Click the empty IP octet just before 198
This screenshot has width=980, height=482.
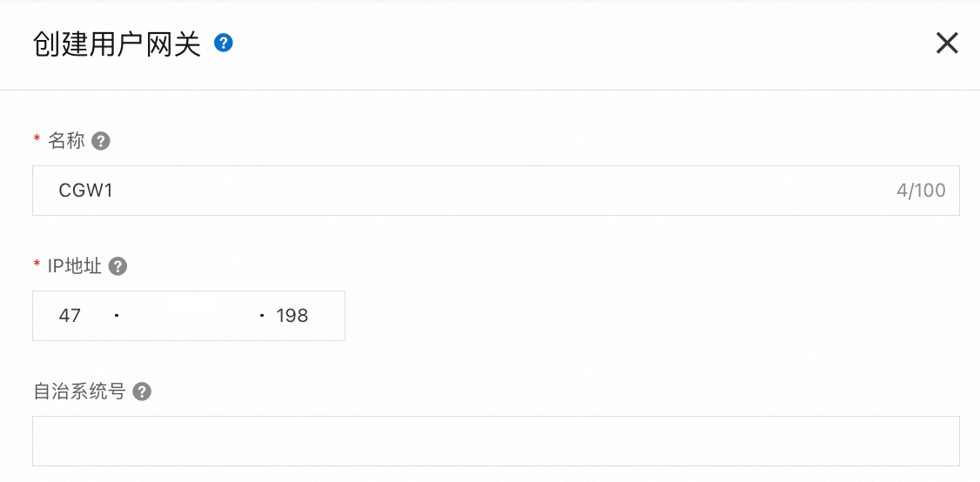point(225,316)
